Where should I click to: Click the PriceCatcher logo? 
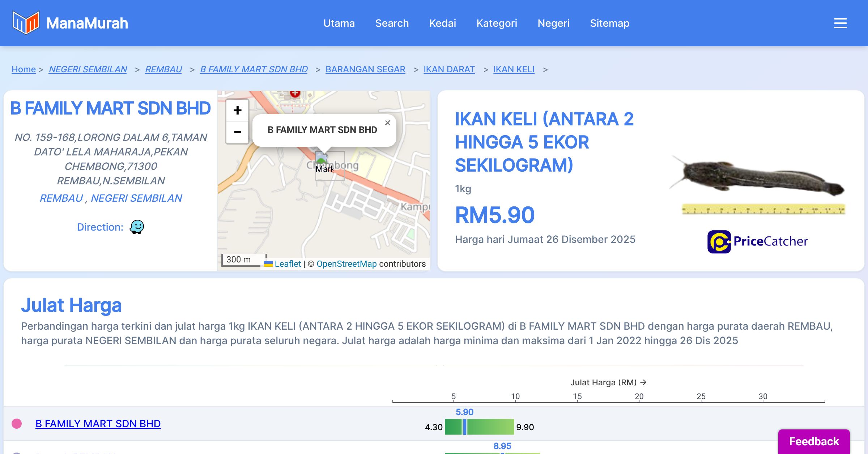[x=757, y=241]
